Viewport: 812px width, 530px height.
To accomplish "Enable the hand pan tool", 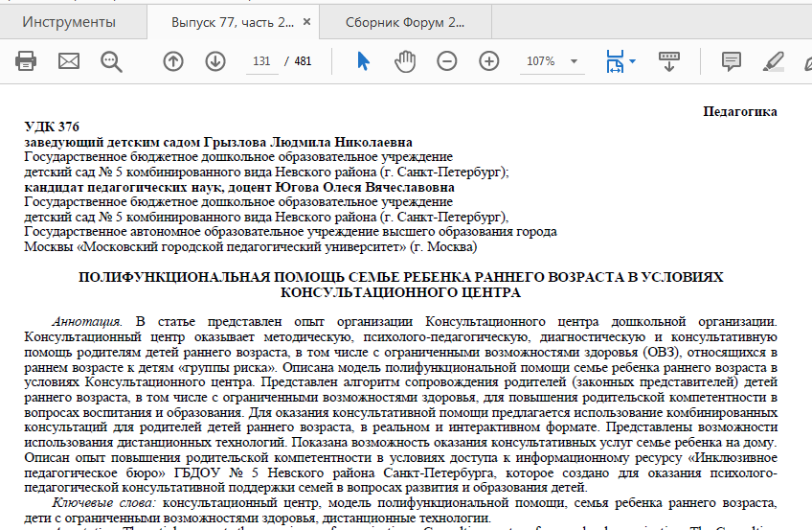I will pos(406,61).
